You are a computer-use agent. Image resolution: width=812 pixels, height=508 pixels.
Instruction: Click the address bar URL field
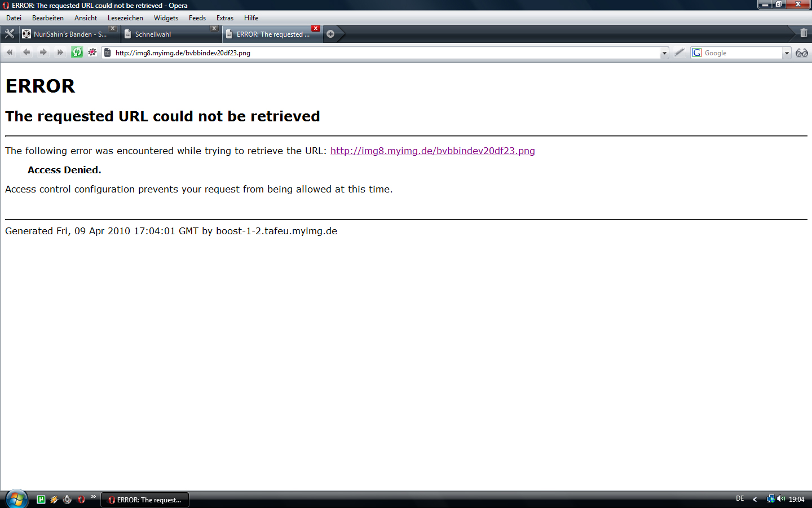[x=386, y=53]
